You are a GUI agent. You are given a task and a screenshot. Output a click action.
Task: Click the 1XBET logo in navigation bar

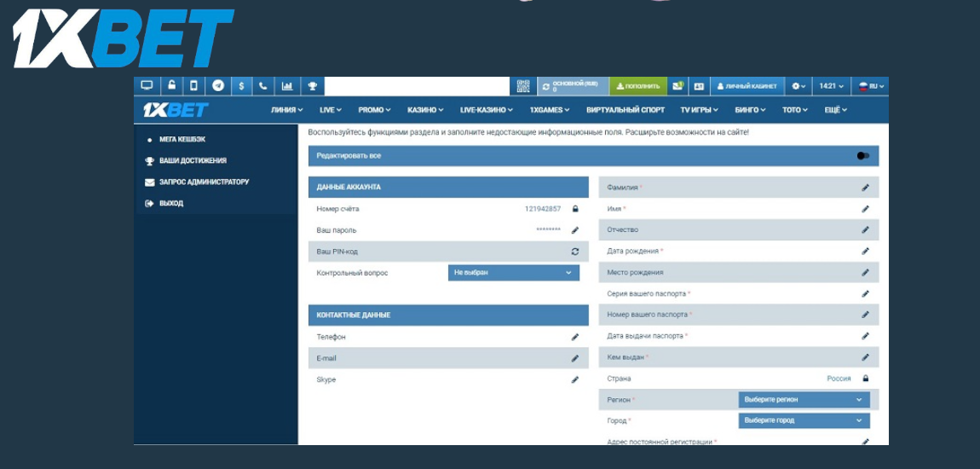coord(175,110)
